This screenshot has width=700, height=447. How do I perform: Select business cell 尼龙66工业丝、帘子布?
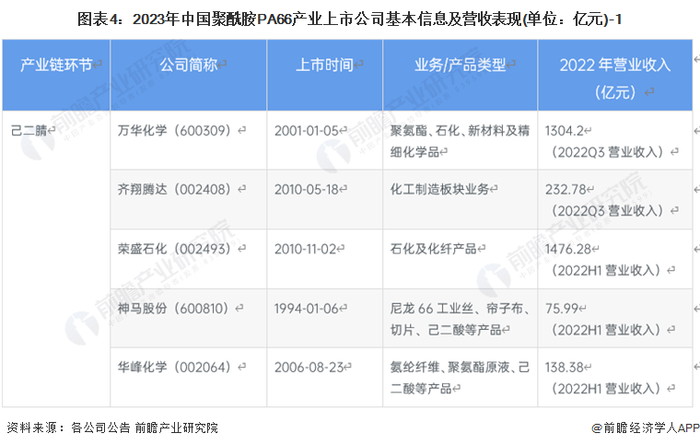point(460,319)
